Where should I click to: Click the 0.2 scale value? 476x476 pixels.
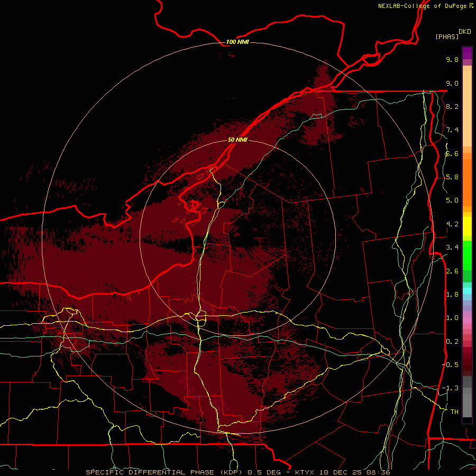pos(452,342)
